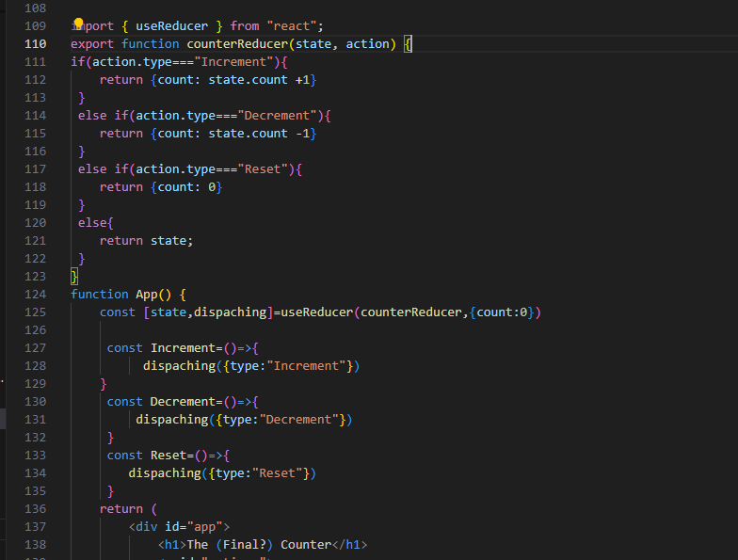
Task: Click the else{ keyword on line 120
Action: coord(96,222)
